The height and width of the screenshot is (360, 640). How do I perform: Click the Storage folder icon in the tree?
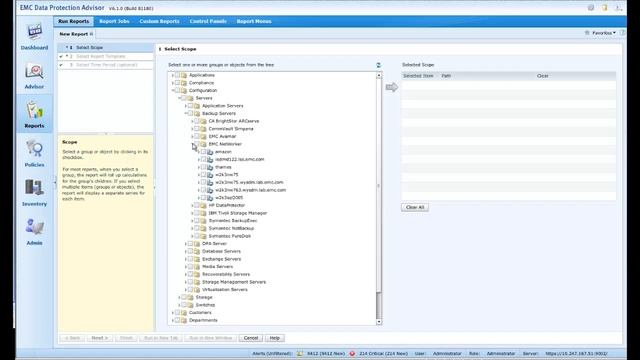(x=190, y=297)
